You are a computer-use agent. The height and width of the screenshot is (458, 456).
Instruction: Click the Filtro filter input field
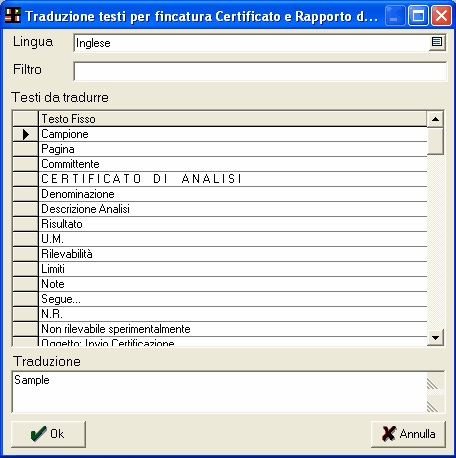pyautogui.click(x=260, y=71)
